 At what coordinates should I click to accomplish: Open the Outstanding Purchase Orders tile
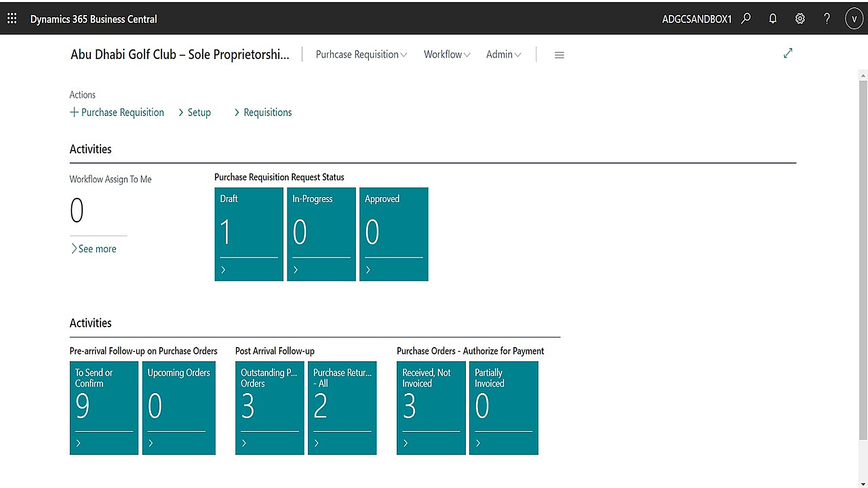[270, 408]
